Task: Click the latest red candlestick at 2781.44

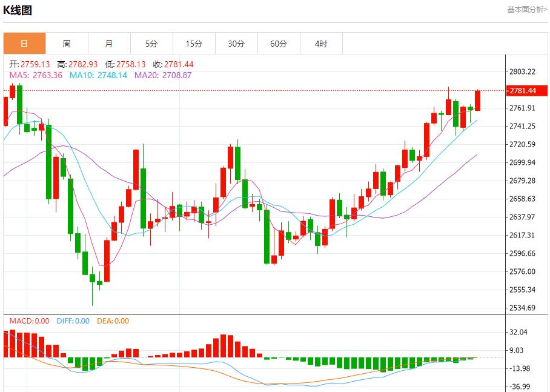Action: pyautogui.click(x=477, y=101)
